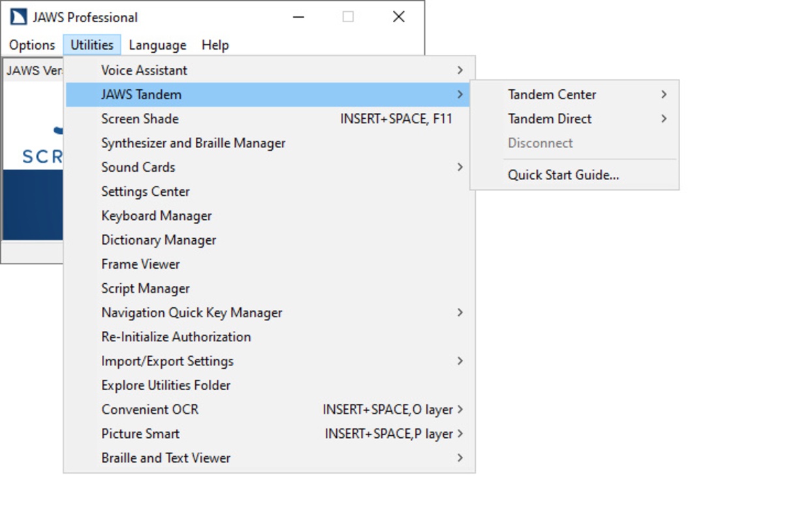Image resolution: width=812 pixels, height=522 pixels.
Task: Expand the Convenient OCR submenu
Action: coord(149,410)
